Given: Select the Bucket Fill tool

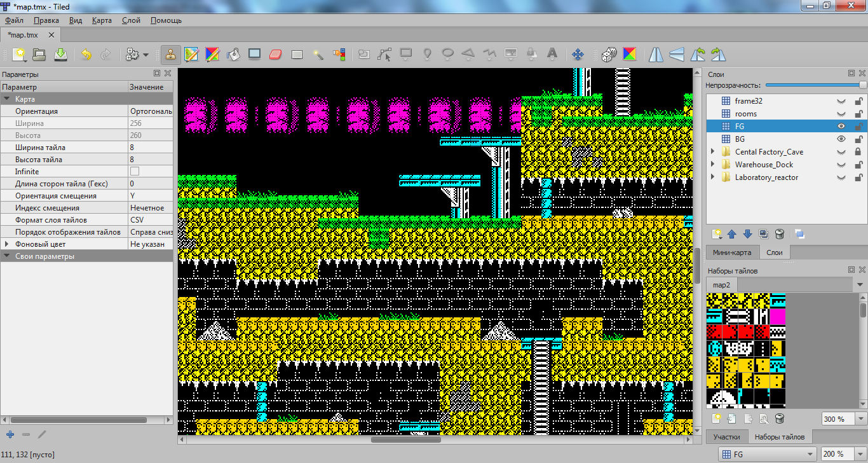Looking at the screenshot, I should click(233, 55).
